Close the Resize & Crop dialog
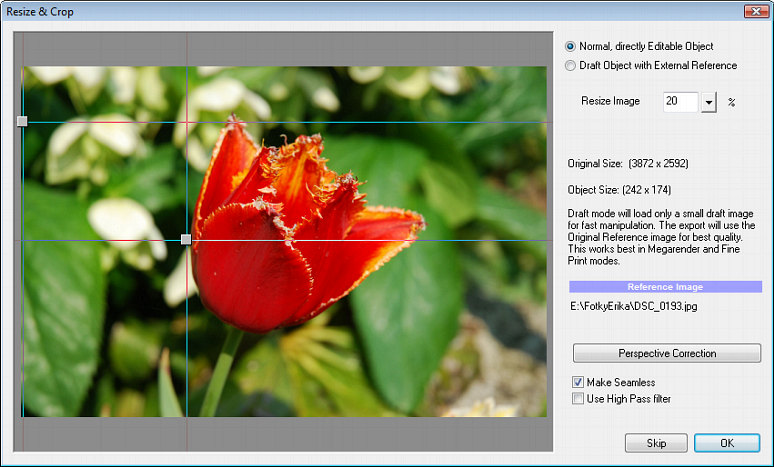774x467 pixels. (x=756, y=11)
